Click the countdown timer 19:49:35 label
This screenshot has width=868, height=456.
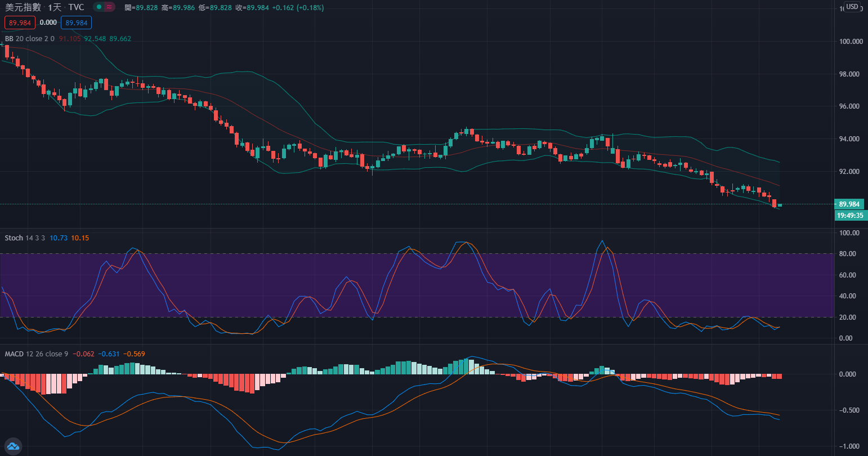[x=850, y=215]
